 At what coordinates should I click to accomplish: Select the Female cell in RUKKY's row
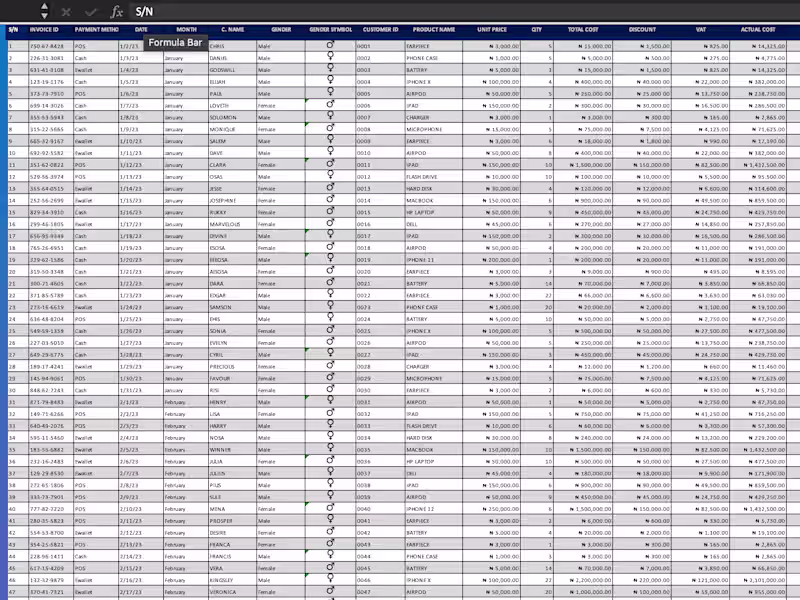pyautogui.click(x=281, y=212)
